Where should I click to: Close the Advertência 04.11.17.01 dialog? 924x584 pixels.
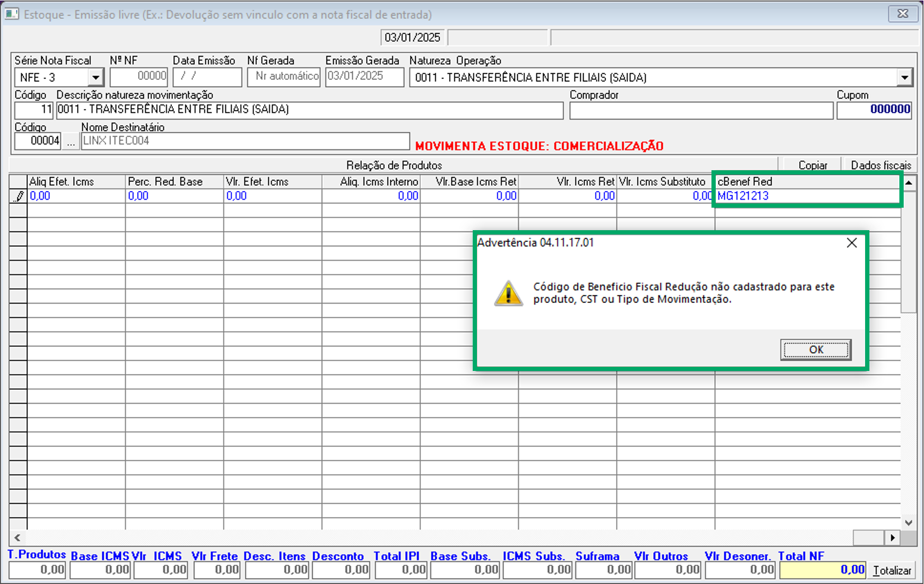(852, 243)
